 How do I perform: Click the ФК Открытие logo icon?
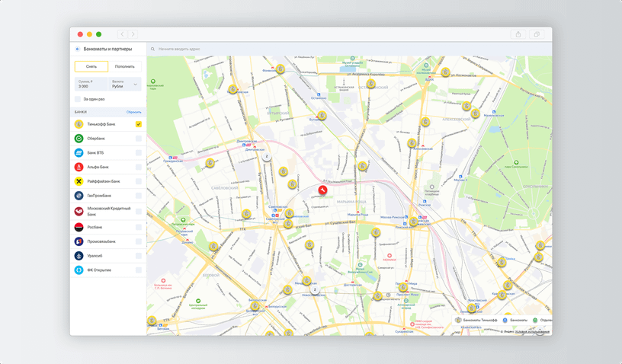[x=79, y=270]
